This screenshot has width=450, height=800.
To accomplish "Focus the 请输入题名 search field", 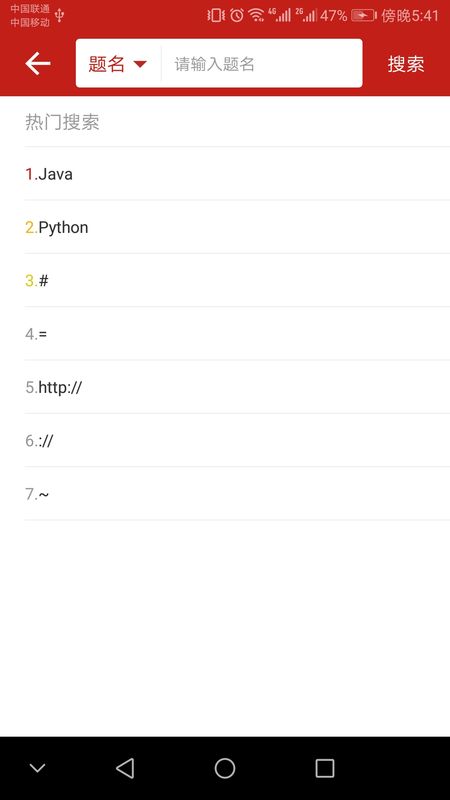I will point(261,64).
